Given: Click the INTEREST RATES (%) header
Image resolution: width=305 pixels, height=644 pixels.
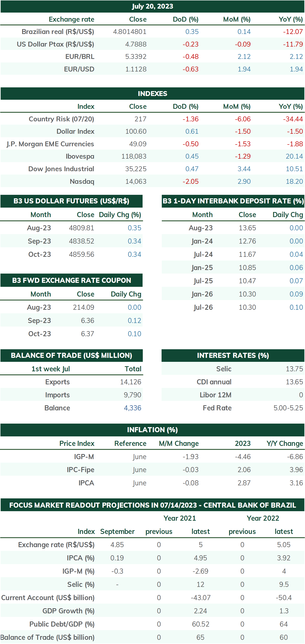Looking at the screenshot, I should coord(233,355).
